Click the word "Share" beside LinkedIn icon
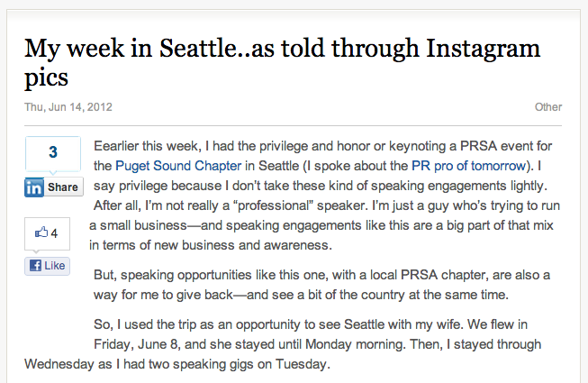The image size is (588, 383). [x=63, y=187]
